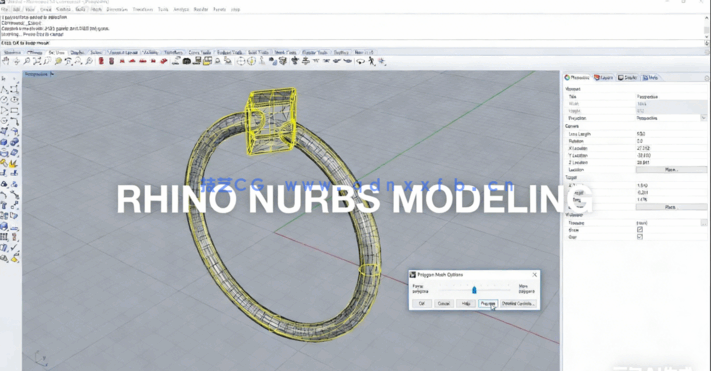Select the Arc tool in sidebar
The height and width of the screenshot is (371, 711).
tap(4, 110)
